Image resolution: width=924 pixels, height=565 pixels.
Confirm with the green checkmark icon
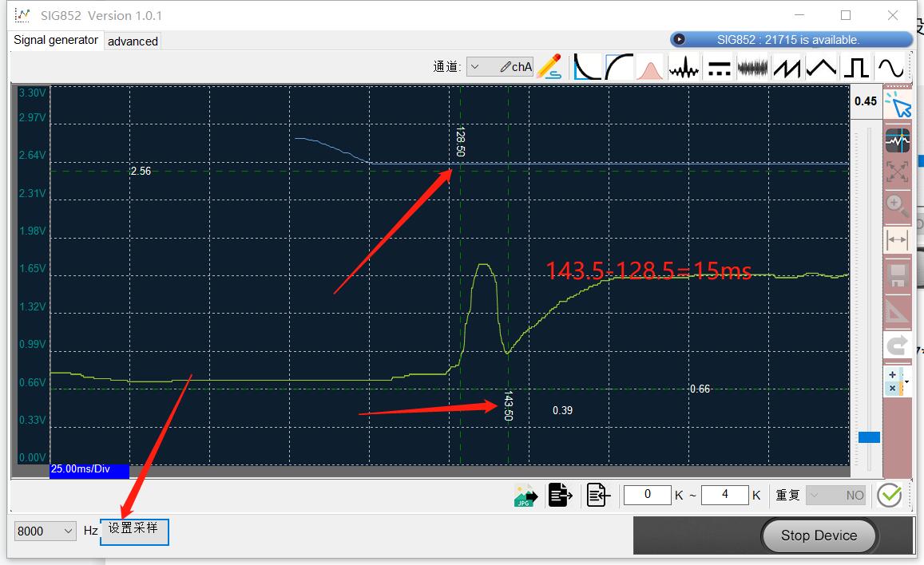889,495
